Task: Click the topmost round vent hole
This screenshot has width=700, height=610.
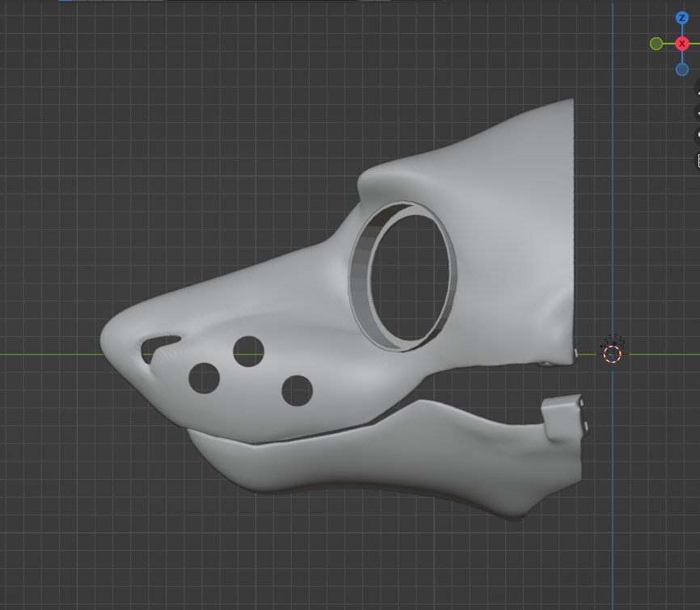Action: pyautogui.click(x=249, y=350)
